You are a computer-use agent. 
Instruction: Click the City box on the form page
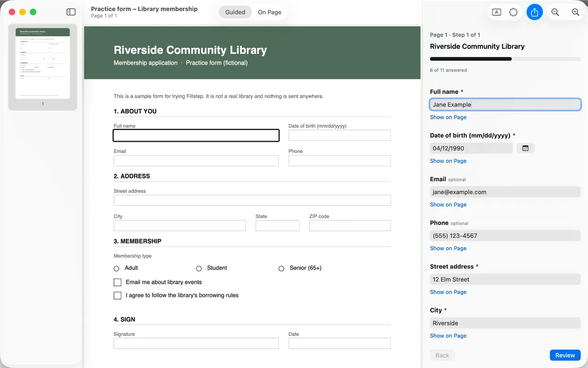180,225
